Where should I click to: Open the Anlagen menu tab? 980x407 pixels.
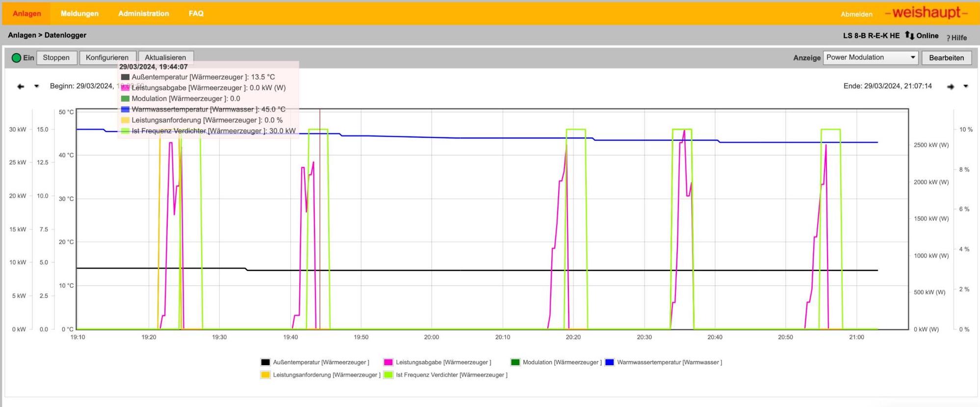[x=26, y=13]
